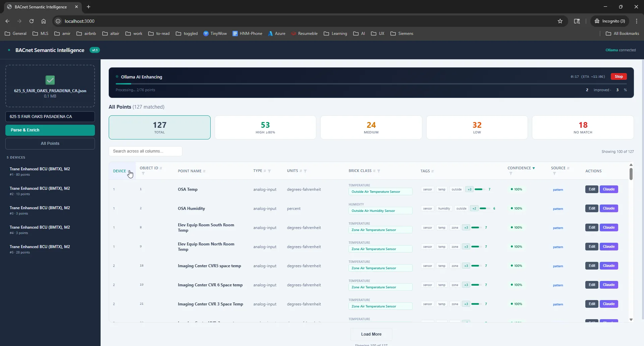Open the Brick Class column filter funnel
This screenshot has height=346, width=644.
point(379,171)
